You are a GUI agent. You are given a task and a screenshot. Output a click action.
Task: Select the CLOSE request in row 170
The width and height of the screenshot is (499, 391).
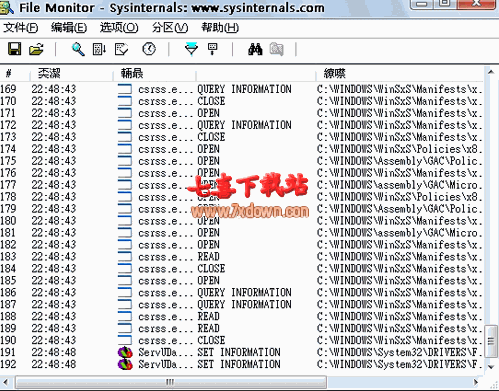coord(211,101)
